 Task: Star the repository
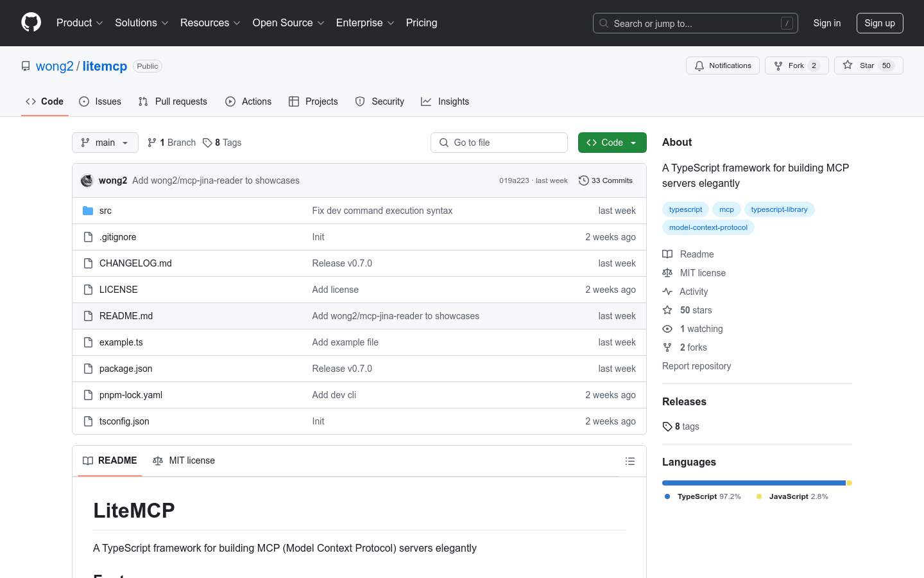pyautogui.click(x=869, y=66)
